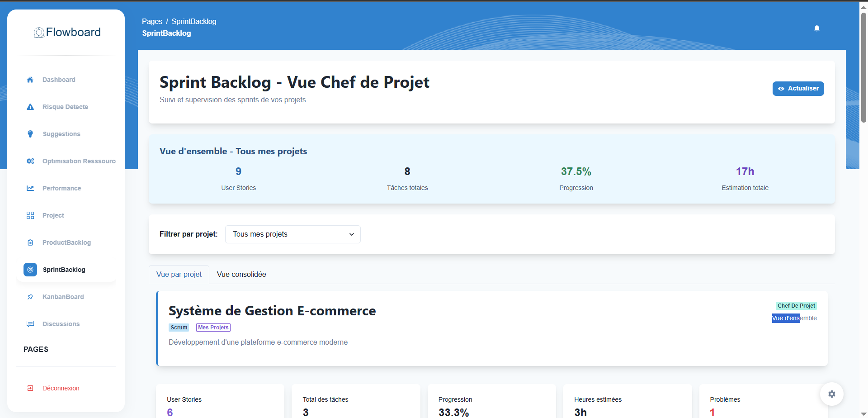
Task: Click the Système de Gestion E-commerce title
Action: (272, 311)
